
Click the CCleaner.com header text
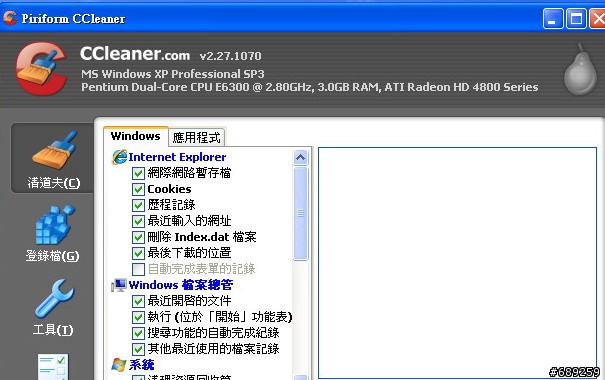[135, 54]
